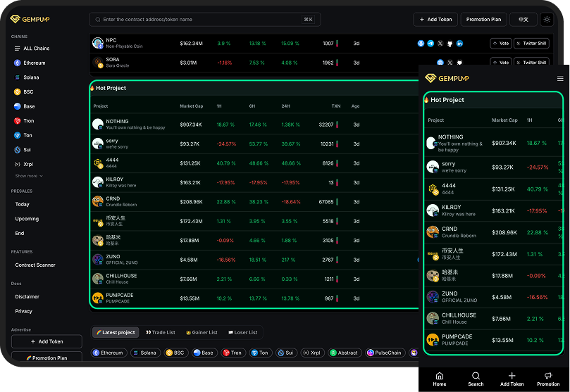Open PUMPCADE token avatar in desktop table
Viewport: 570px width, 392px height.
pos(98,298)
